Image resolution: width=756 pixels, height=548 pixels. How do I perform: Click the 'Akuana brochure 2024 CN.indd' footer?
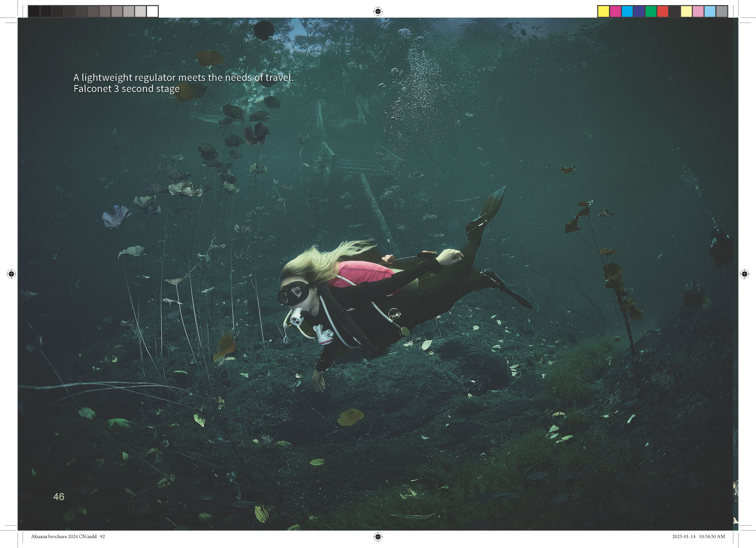(x=64, y=536)
